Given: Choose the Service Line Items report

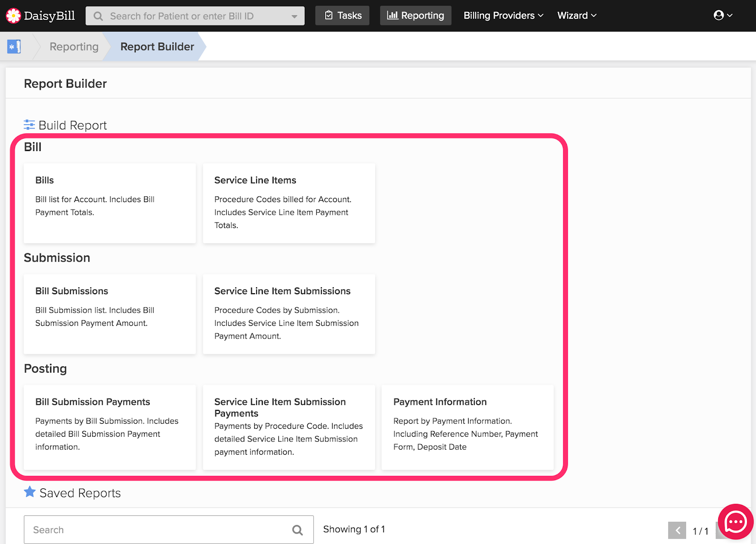Looking at the screenshot, I should coord(289,203).
